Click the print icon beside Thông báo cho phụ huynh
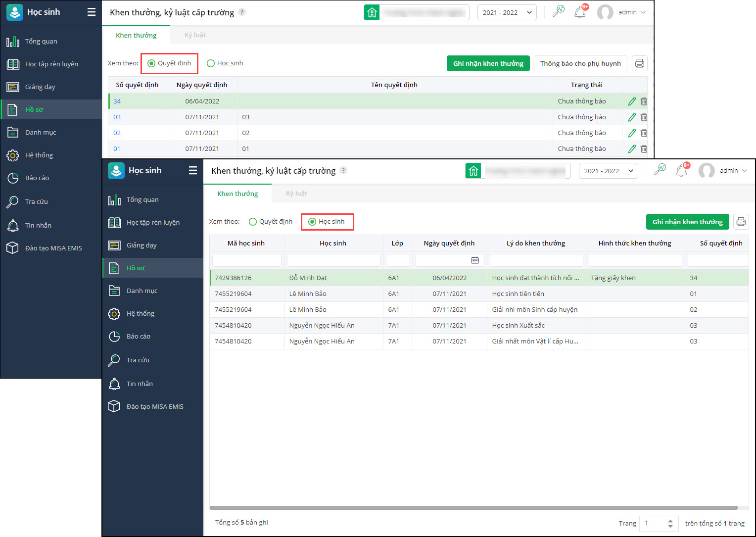The image size is (756, 537). 639,63
